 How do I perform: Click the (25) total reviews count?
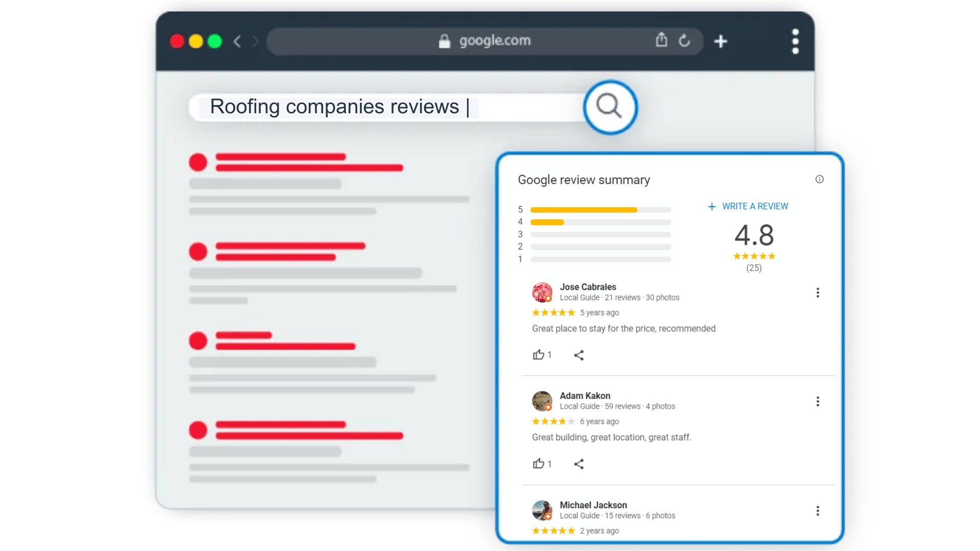[x=753, y=268]
